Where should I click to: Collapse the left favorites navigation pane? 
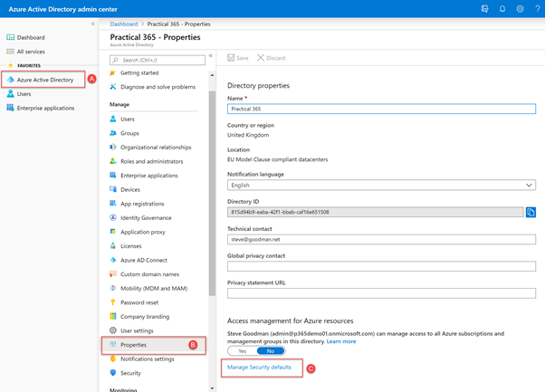pyautogui.click(x=93, y=24)
